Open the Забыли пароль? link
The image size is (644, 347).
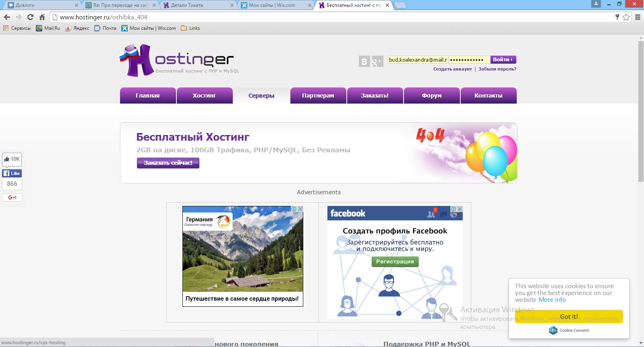[497, 69]
